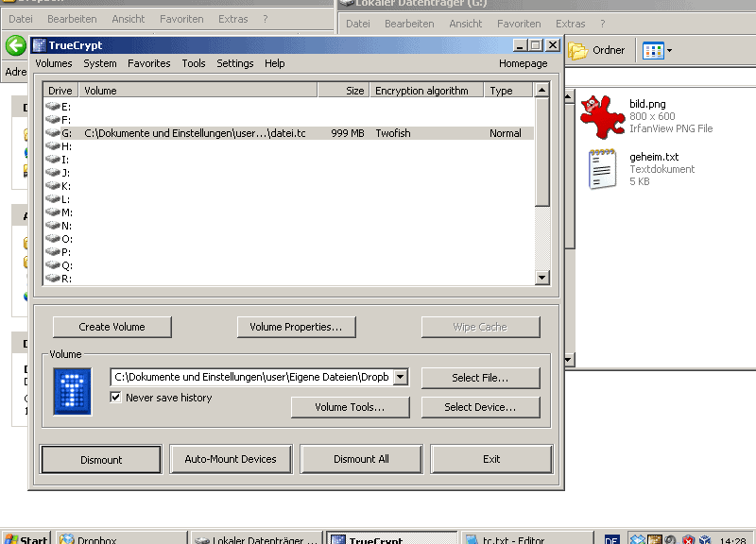
Task: Click the mounted G: drive icon
Action: (x=53, y=132)
